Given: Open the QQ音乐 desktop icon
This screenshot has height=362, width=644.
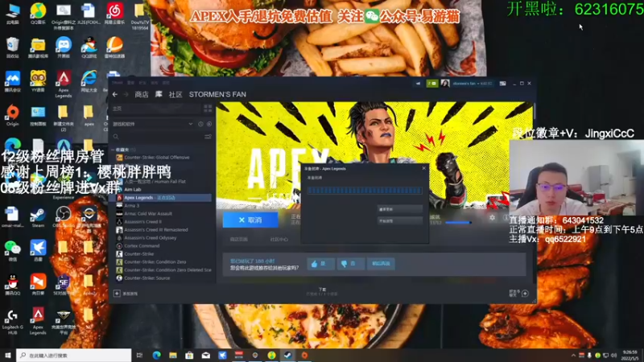Looking at the screenshot, I should point(38,14).
